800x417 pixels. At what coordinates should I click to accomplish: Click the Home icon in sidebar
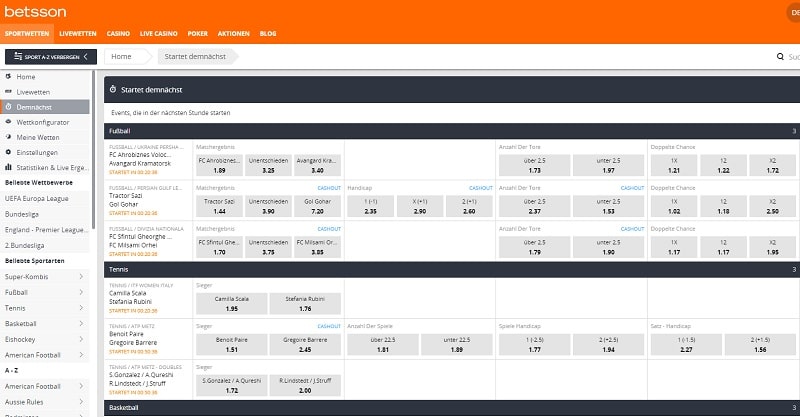[8, 76]
